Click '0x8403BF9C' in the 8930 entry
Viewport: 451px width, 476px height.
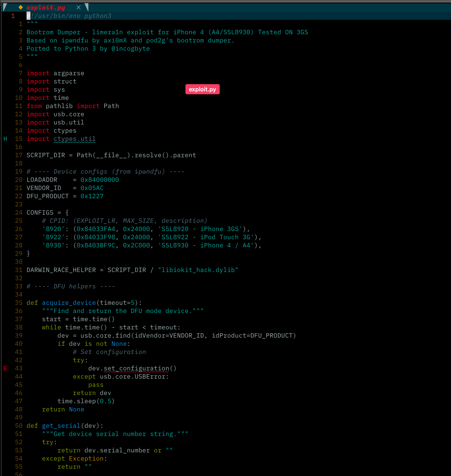click(x=96, y=245)
